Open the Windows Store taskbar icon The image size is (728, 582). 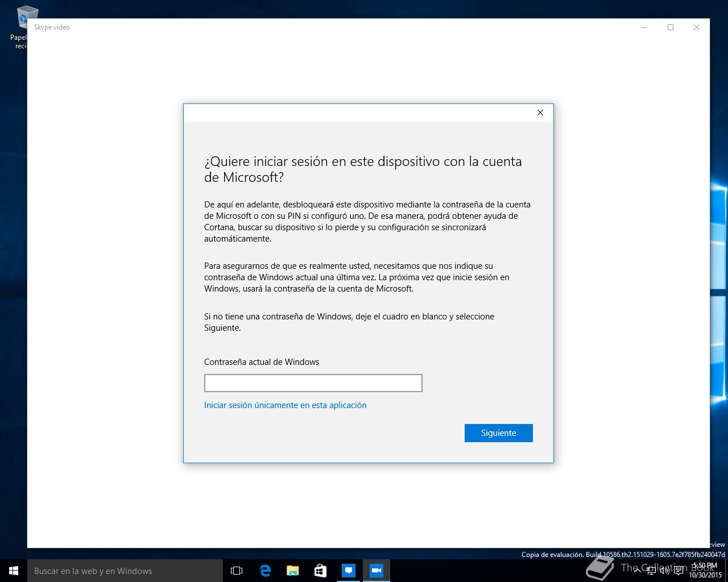point(320,571)
